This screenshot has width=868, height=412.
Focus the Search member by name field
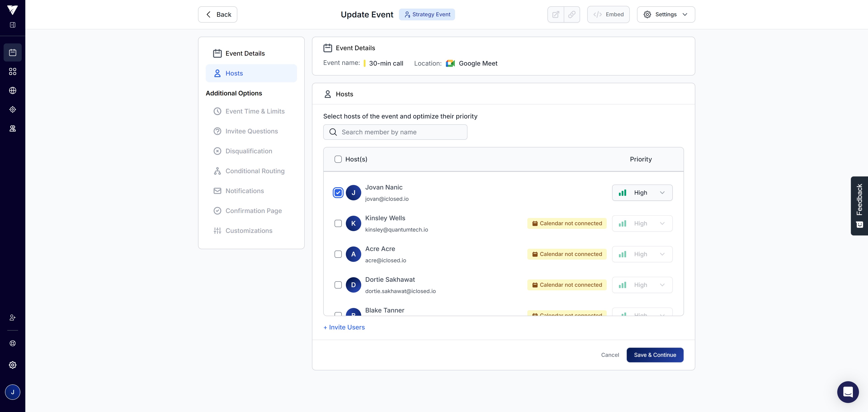[395, 132]
